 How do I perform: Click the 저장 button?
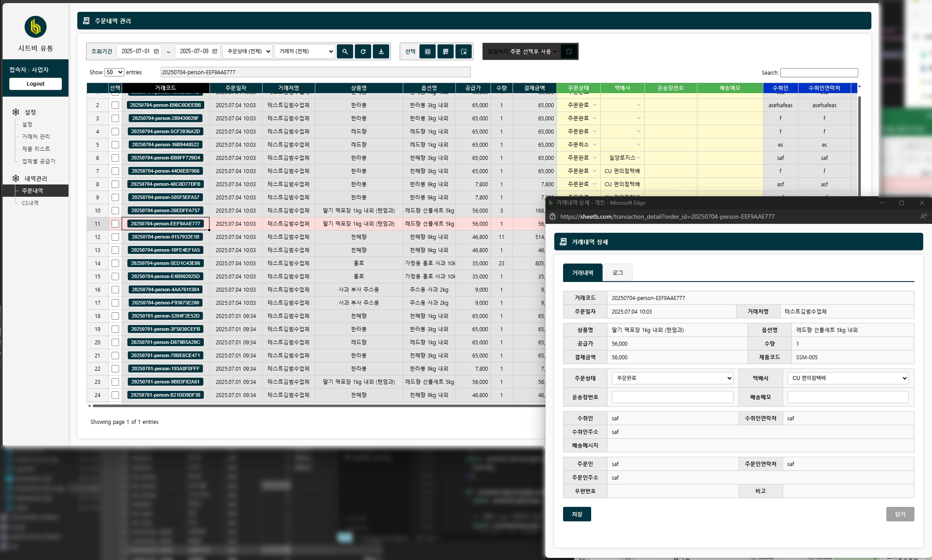tap(577, 514)
